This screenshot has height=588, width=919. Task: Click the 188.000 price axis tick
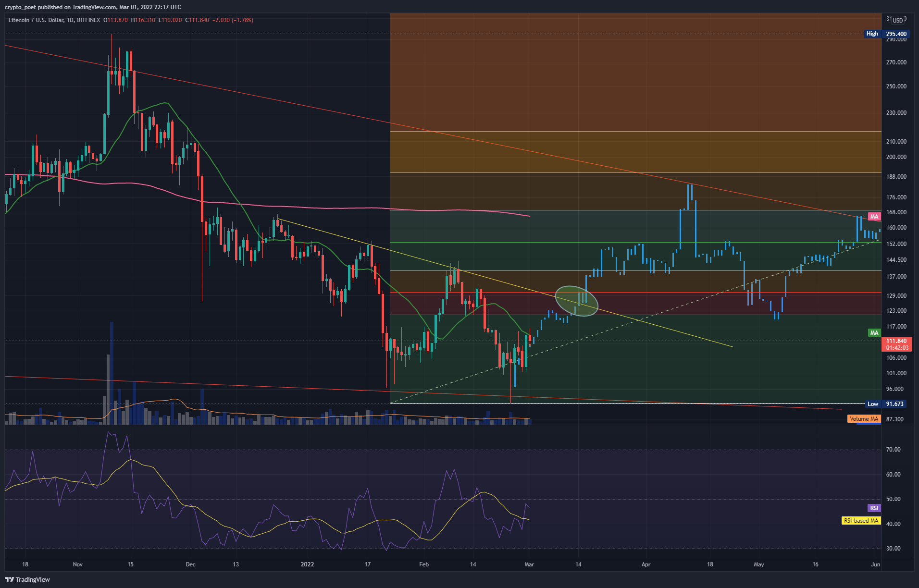click(x=896, y=177)
